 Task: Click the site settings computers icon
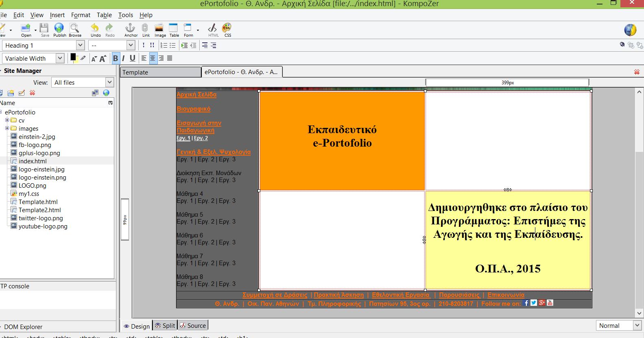coord(95,93)
